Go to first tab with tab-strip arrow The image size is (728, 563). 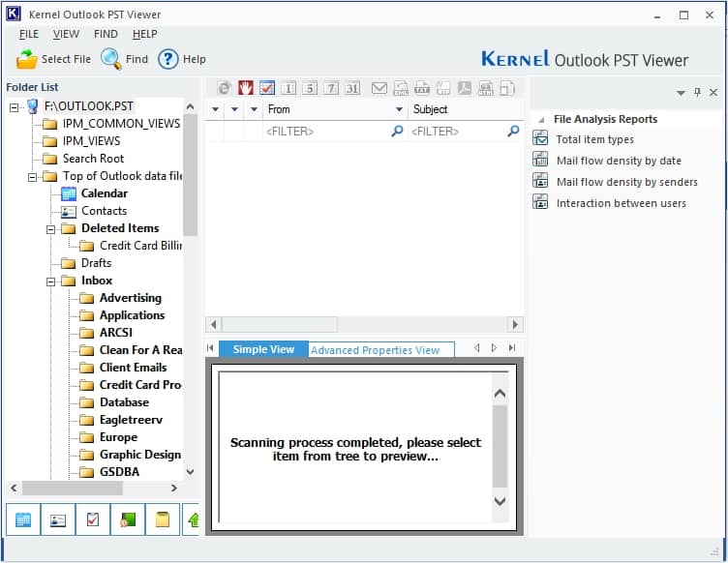[x=210, y=348]
